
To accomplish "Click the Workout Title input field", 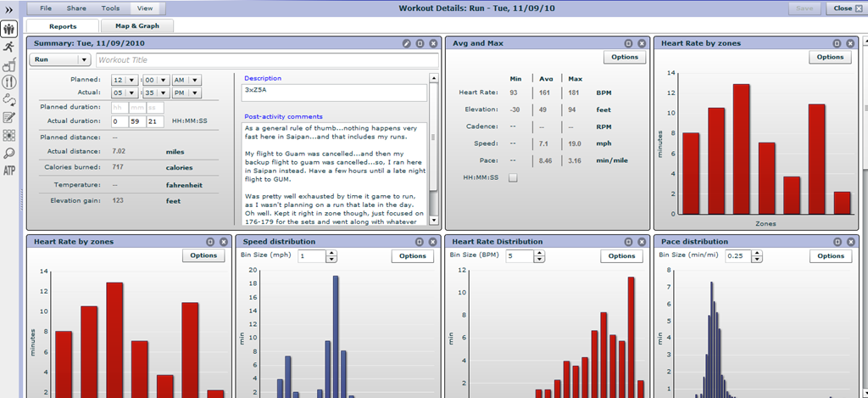I will pos(267,60).
